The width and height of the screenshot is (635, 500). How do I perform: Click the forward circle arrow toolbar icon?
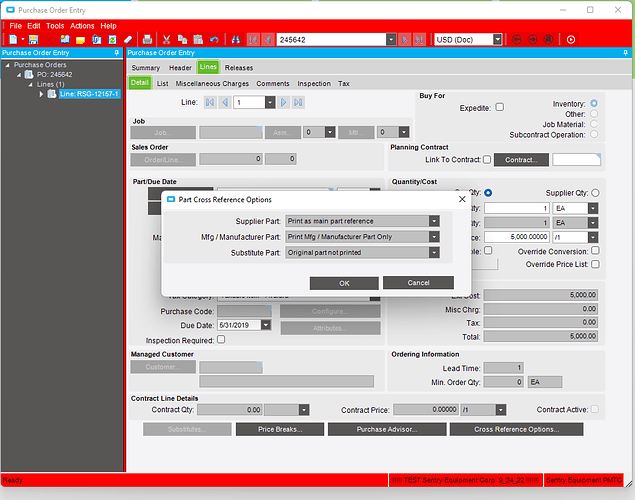point(533,40)
